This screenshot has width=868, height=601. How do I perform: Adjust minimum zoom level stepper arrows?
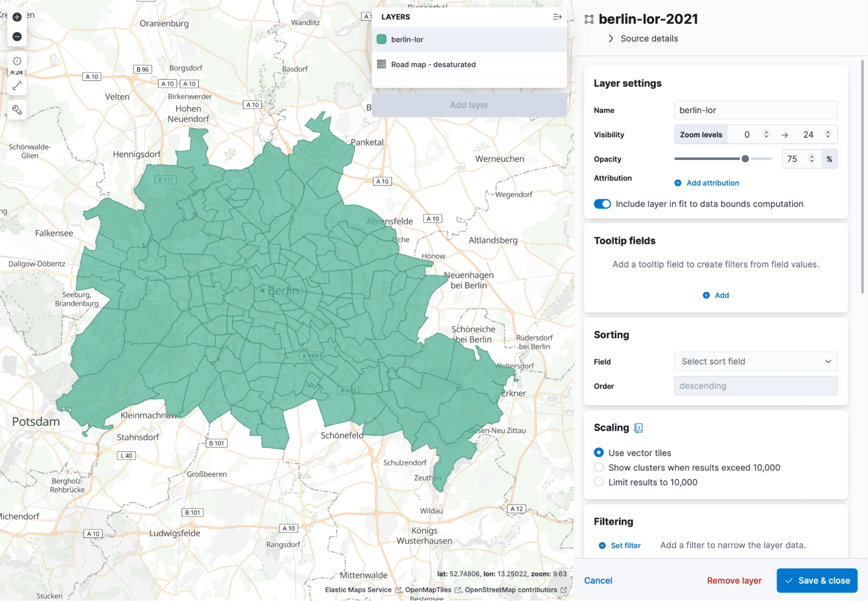pos(766,135)
